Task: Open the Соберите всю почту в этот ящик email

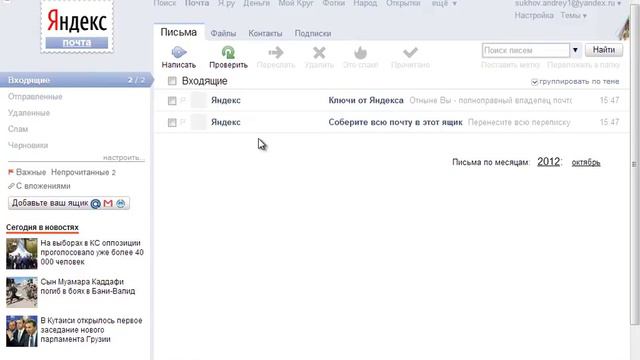Action: click(x=395, y=122)
